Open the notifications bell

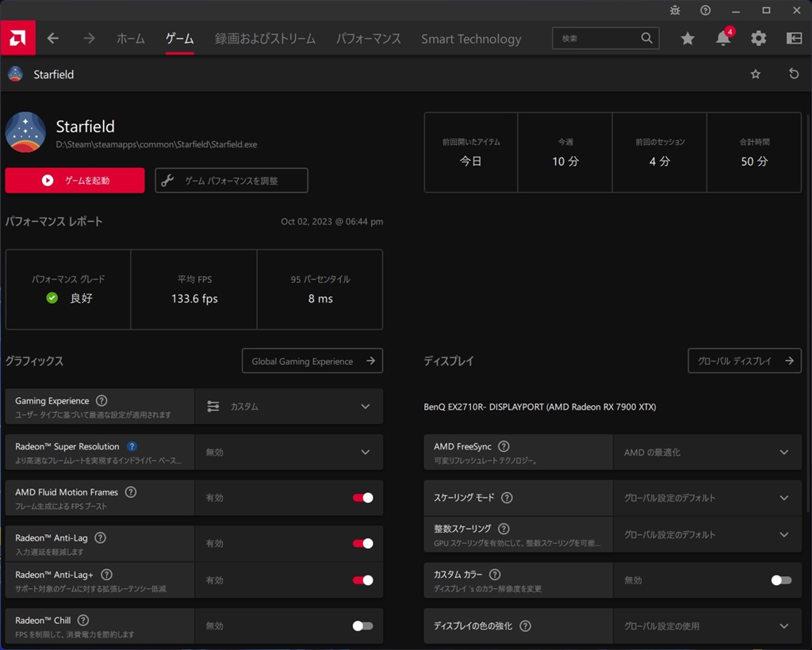pos(723,38)
